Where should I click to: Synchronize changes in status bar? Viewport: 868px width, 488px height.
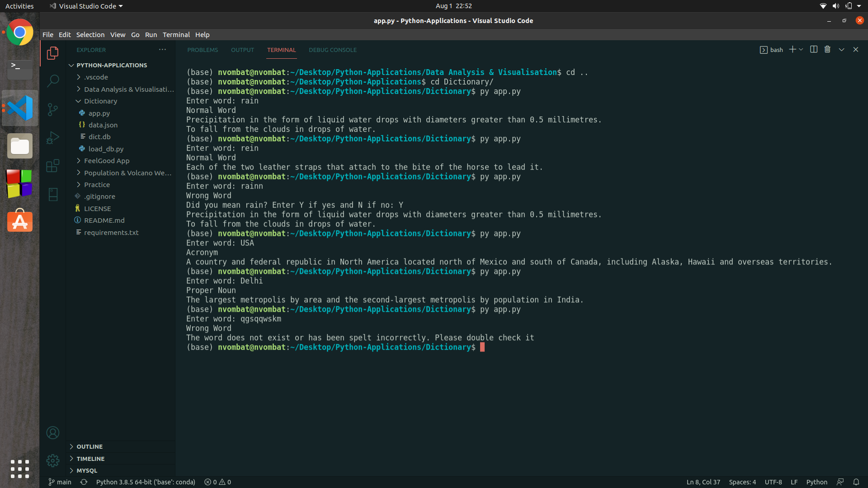(84, 482)
